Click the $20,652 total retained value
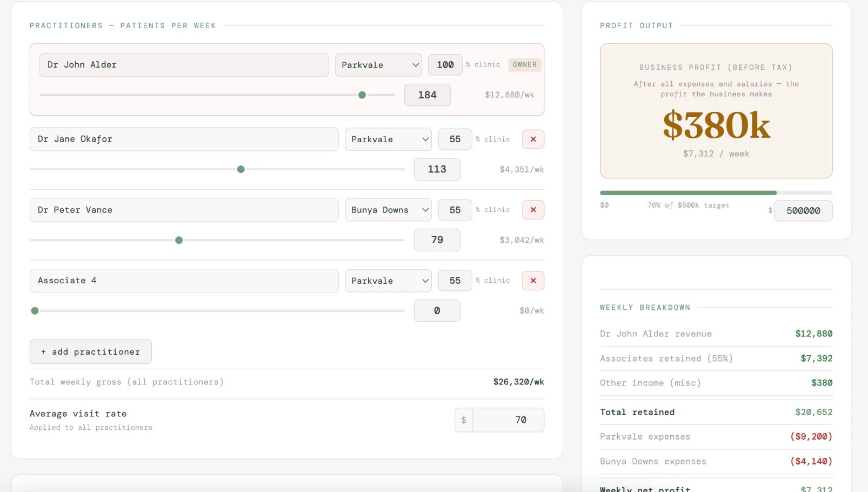The image size is (868, 492). click(x=813, y=412)
